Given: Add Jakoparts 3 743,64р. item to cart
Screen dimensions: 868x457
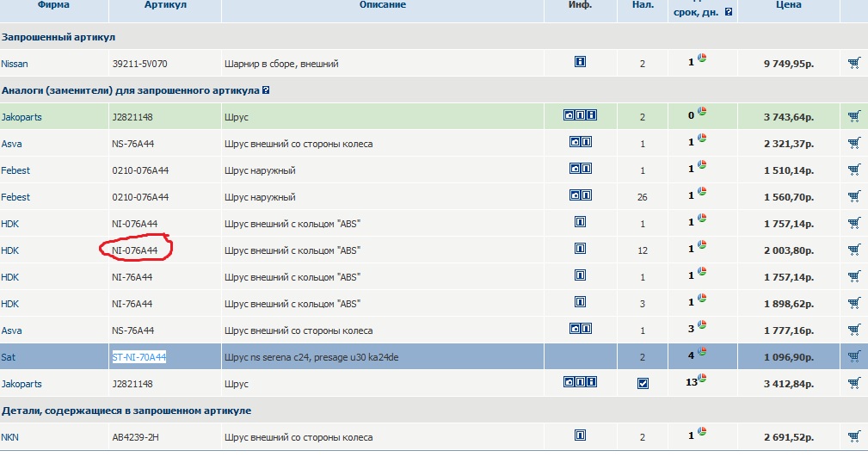Looking at the screenshot, I should 854,116.
